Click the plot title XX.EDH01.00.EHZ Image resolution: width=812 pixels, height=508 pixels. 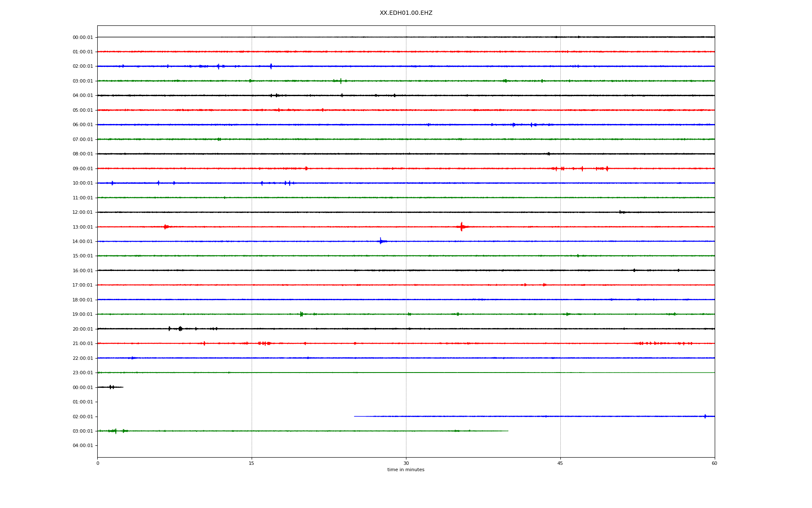406,13
